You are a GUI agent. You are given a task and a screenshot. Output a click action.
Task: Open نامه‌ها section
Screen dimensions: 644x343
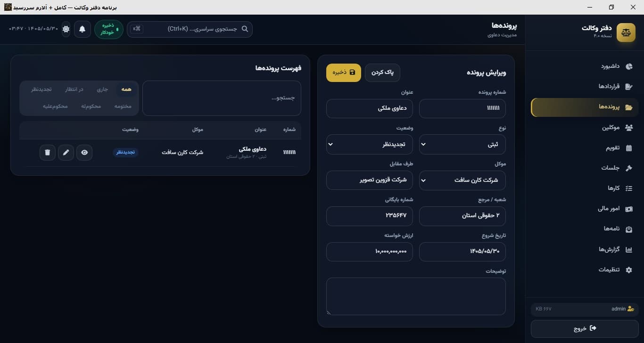tap(585, 229)
